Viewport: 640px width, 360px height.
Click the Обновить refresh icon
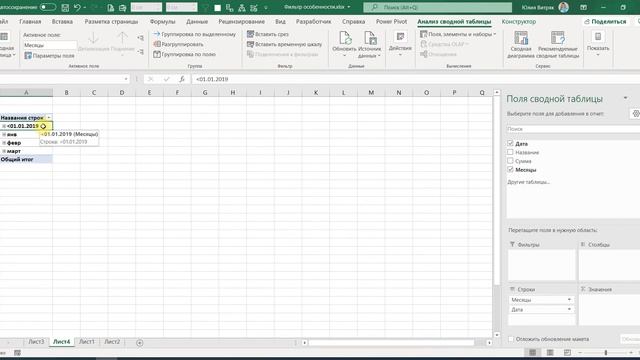coord(344,38)
